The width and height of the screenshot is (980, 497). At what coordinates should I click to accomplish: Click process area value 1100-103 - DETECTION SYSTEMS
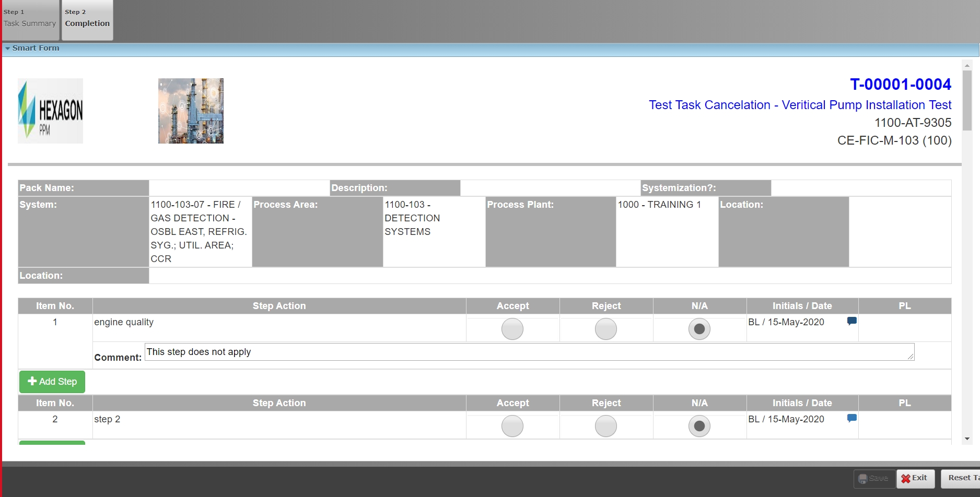413,218
